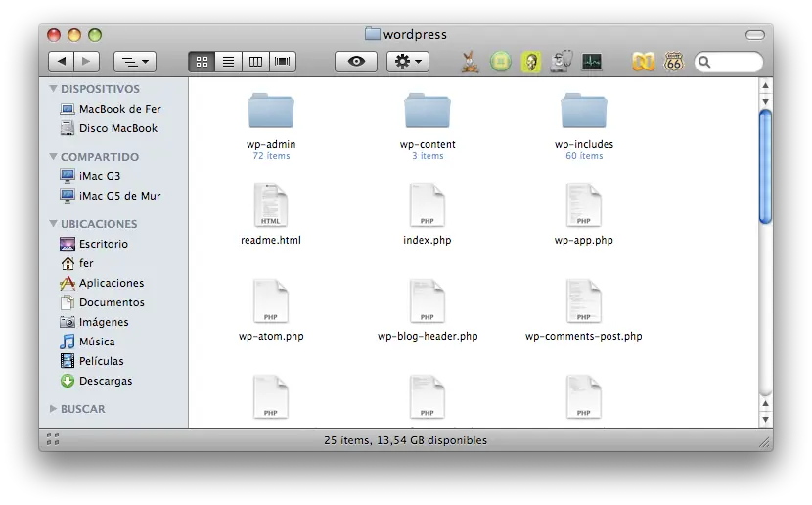Select the wp-admin folder icon

[271, 111]
